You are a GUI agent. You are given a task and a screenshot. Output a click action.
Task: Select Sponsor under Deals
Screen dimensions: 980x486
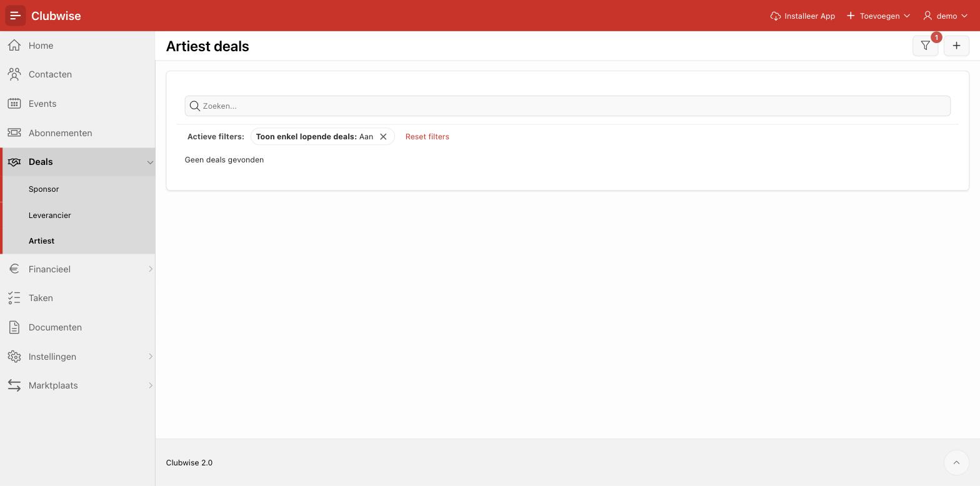point(44,189)
